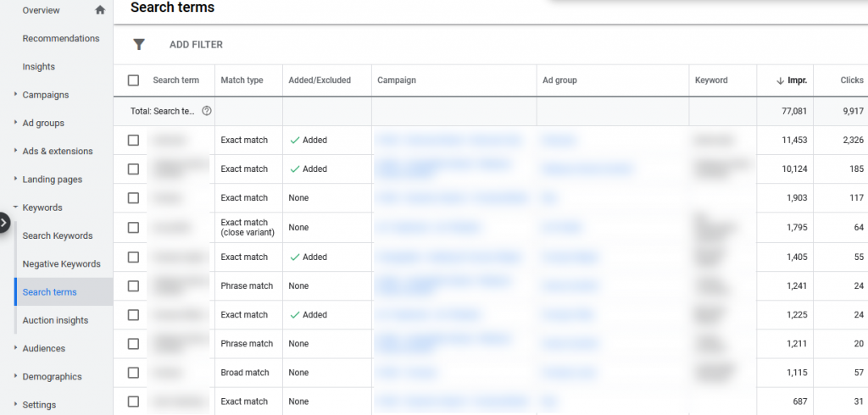The width and height of the screenshot is (868, 415).
Task: Open Negative Keywords in the sidebar
Action: (x=61, y=264)
